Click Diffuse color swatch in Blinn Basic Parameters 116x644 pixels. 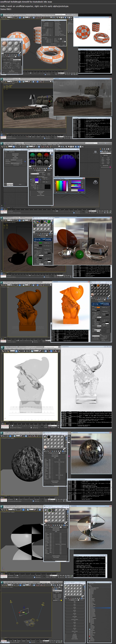37,181
